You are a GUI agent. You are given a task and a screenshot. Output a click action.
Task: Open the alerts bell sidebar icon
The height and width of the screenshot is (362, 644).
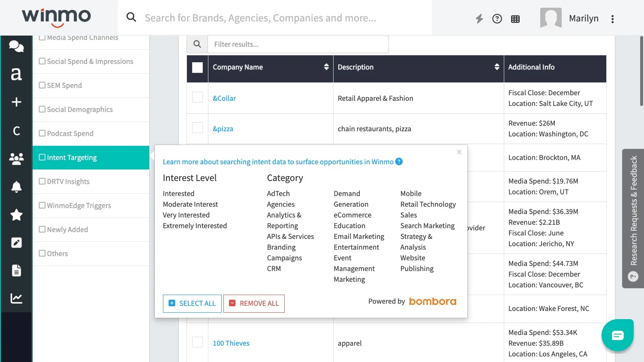click(x=16, y=187)
